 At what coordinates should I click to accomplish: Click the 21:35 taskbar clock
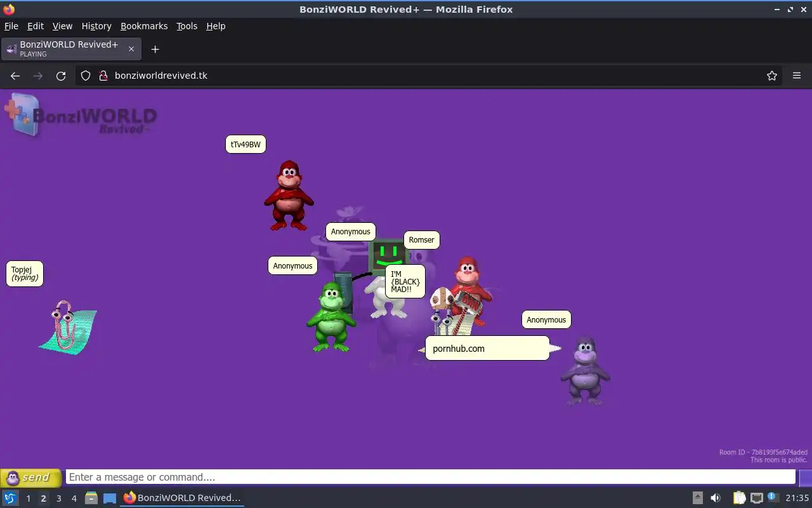pos(797,498)
